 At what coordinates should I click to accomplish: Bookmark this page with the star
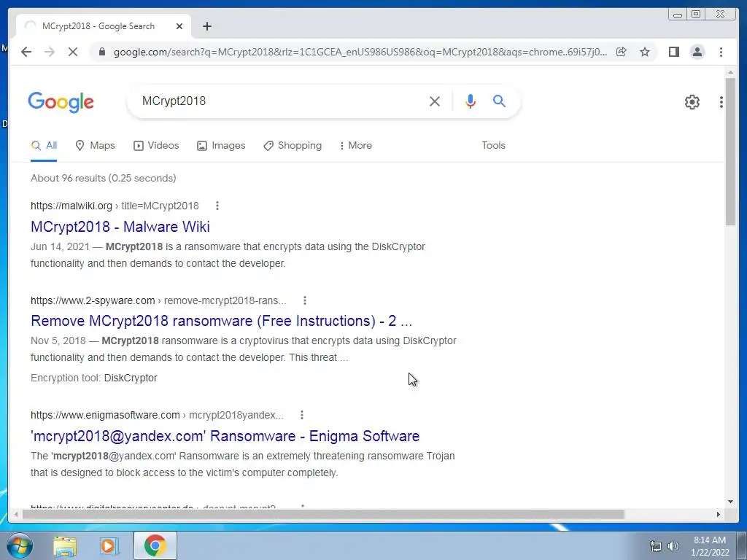(x=645, y=52)
